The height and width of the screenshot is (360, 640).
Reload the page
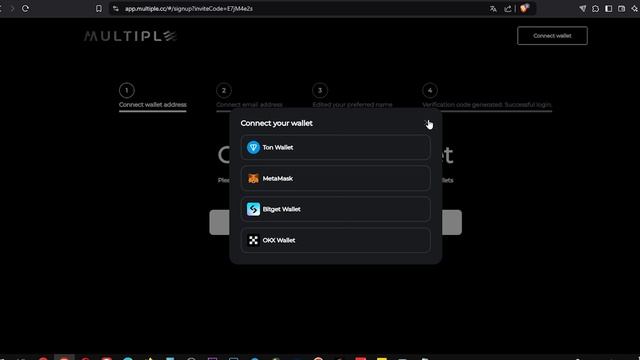pos(25,9)
